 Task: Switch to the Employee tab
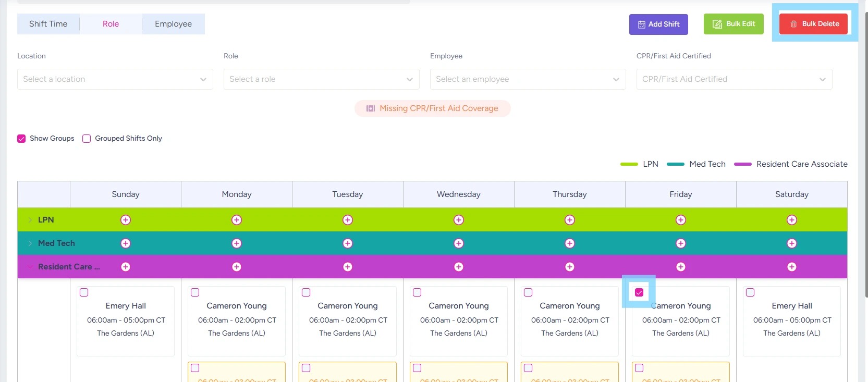[173, 24]
